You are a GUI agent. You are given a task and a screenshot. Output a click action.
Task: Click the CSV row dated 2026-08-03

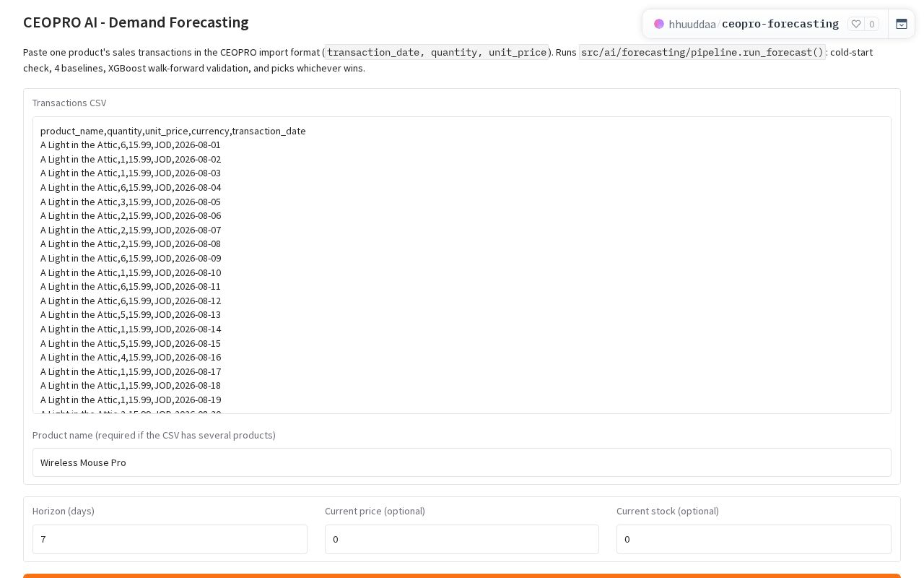tap(131, 173)
